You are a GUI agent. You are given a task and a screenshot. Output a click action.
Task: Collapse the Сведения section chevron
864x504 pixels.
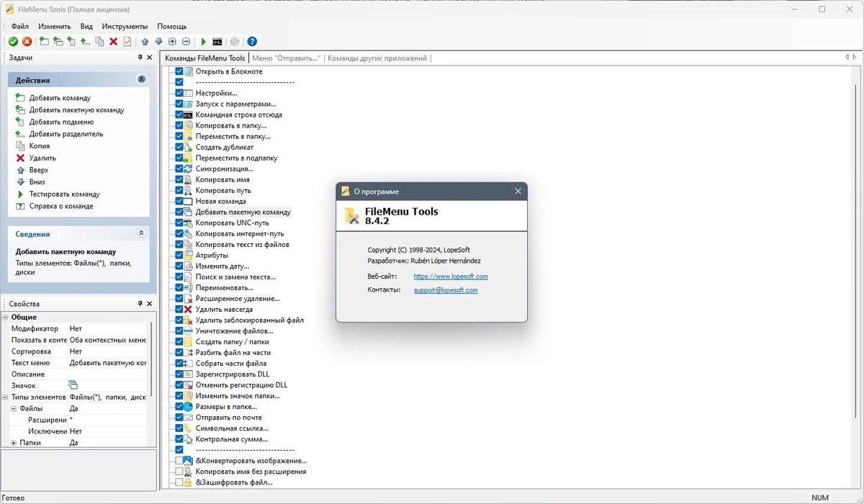coord(141,233)
